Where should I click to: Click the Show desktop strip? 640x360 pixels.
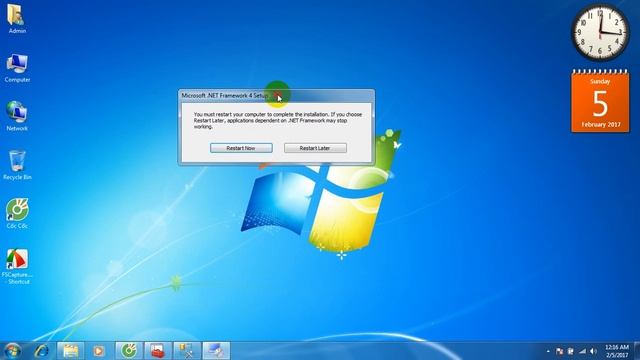(x=637, y=351)
